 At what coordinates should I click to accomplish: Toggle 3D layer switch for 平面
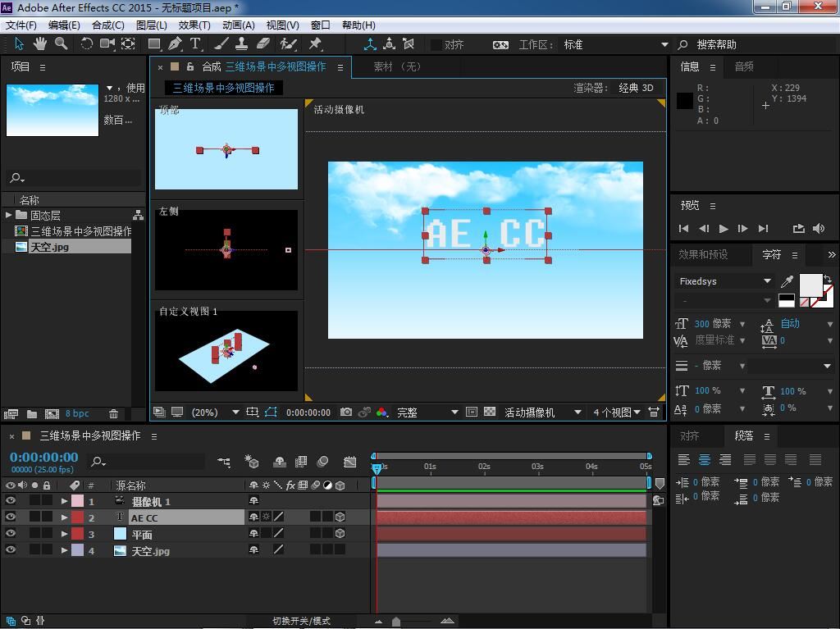point(340,534)
